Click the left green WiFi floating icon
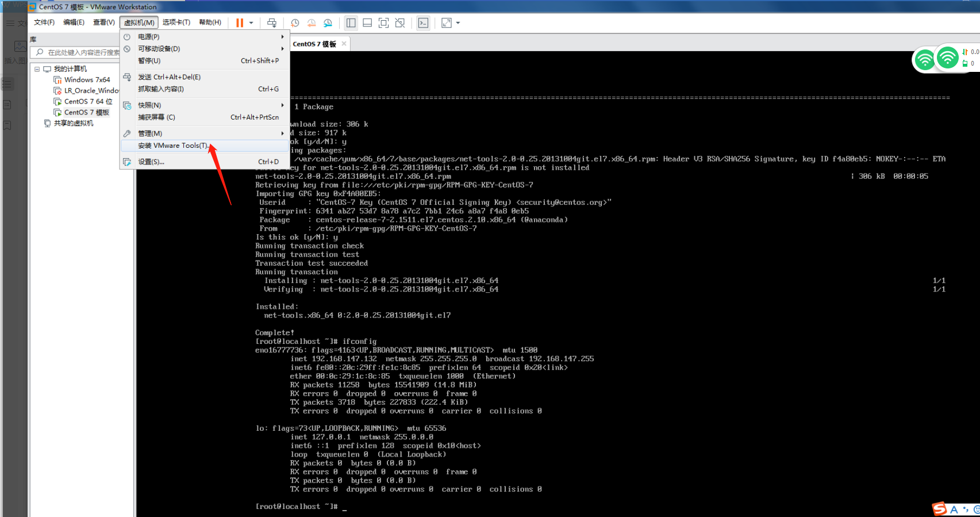Image resolution: width=980 pixels, height=517 pixels. click(x=925, y=60)
